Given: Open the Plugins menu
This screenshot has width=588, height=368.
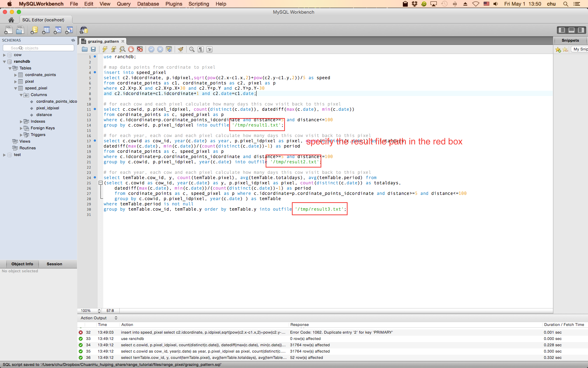Looking at the screenshot, I should (174, 4).
